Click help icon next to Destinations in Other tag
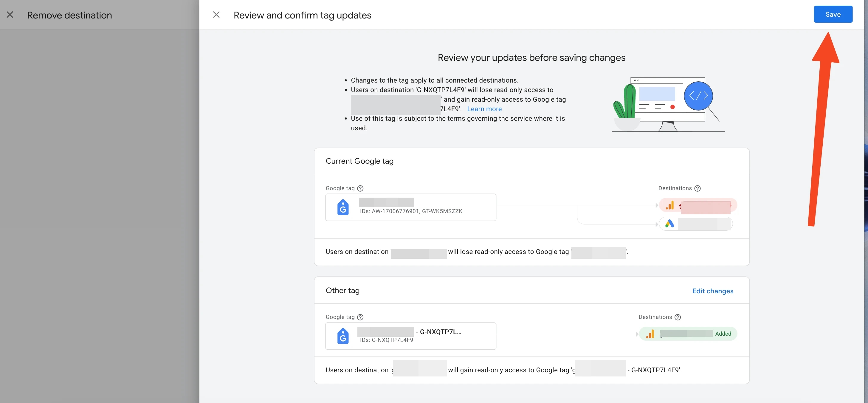868x403 pixels. pos(678,317)
